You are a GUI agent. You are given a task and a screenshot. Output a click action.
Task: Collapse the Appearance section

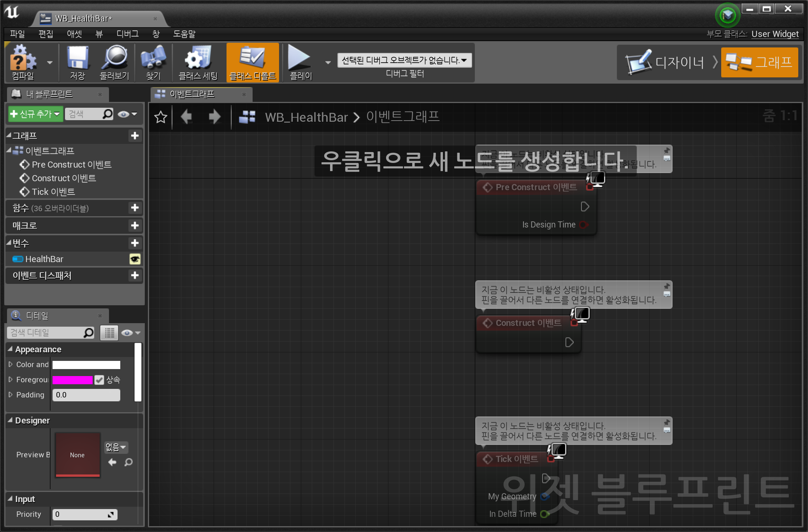coord(11,349)
